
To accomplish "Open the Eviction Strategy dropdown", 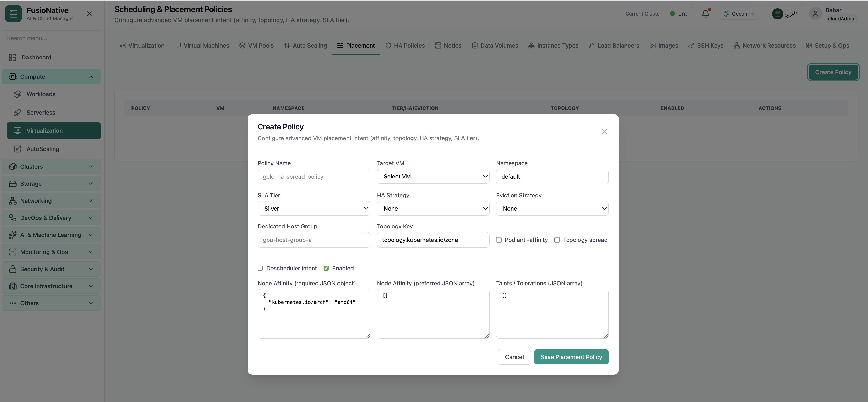I will tap(552, 209).
